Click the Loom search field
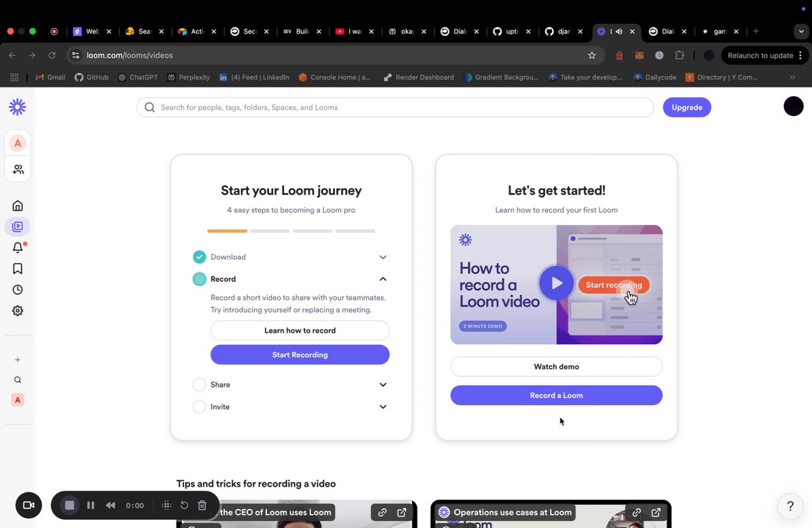Screen dimensions: 812x528 (395, 107)
